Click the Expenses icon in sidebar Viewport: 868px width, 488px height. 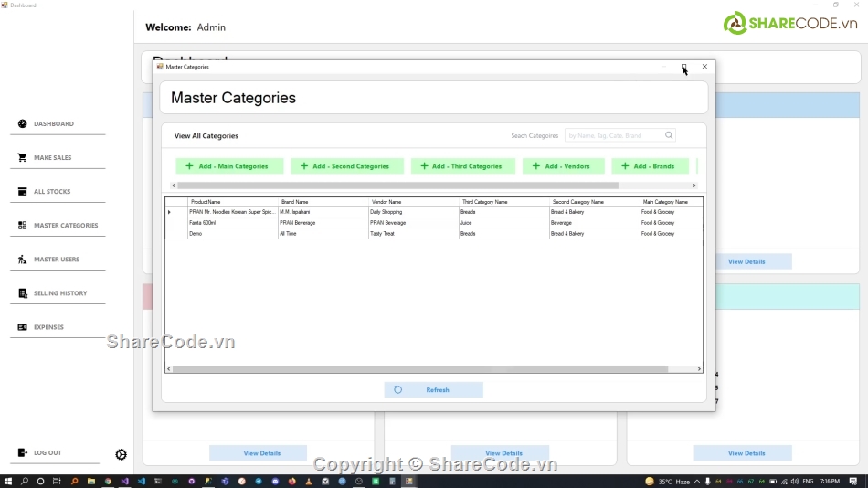[23, 327]
